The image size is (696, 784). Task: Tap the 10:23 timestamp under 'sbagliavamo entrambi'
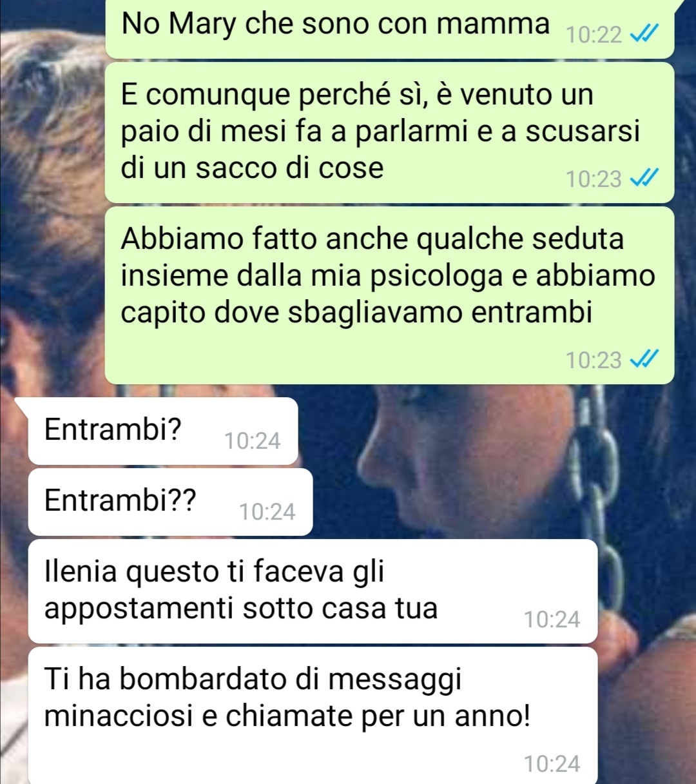click(x=594, y=360)
